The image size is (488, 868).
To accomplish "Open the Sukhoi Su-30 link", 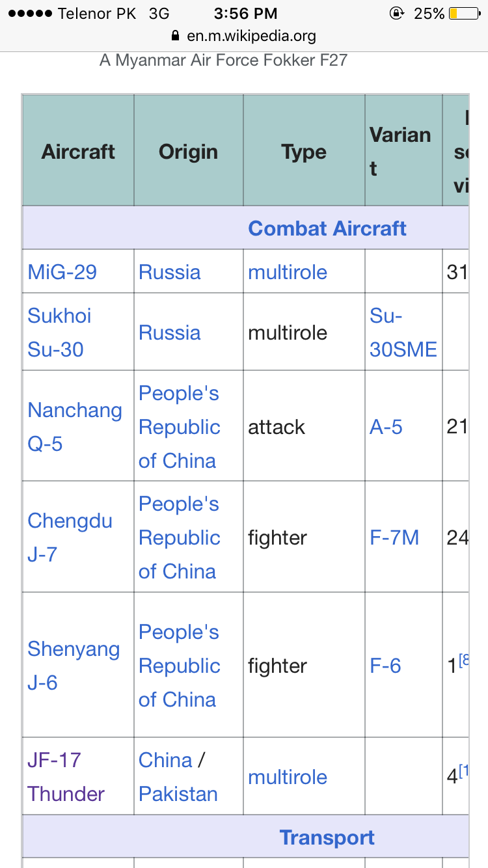I will click(x=59, y=332).
